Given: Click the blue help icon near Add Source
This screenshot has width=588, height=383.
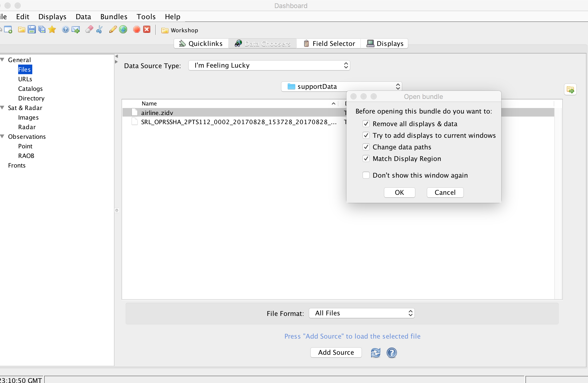Looking at the screenshot, I should point(392,352).
